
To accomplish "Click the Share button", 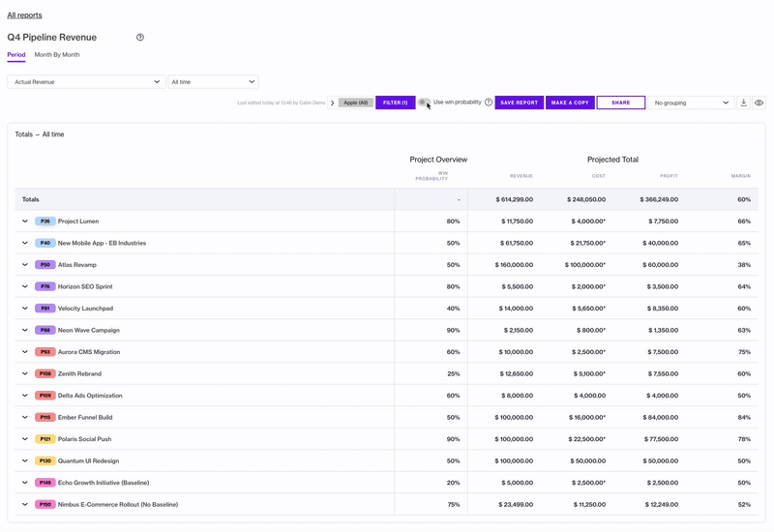I will click(x=621, y=103).
